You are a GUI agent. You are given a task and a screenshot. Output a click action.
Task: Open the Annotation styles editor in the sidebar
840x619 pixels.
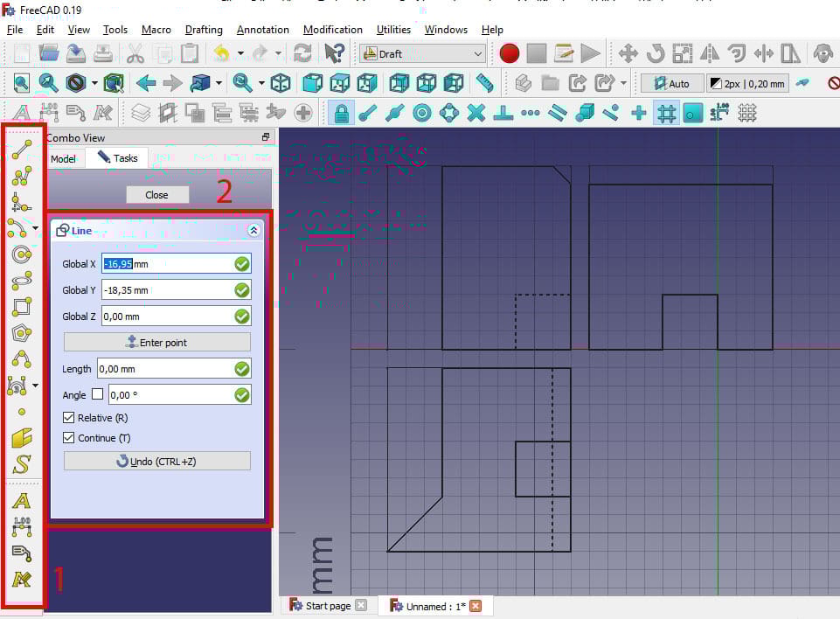pyautogui.click(x=22, y=580)
